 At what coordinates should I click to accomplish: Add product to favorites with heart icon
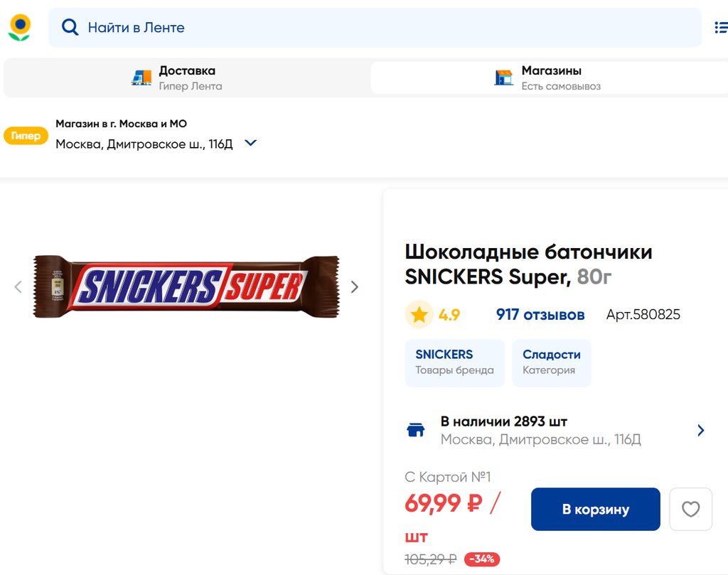pos(690,509)
